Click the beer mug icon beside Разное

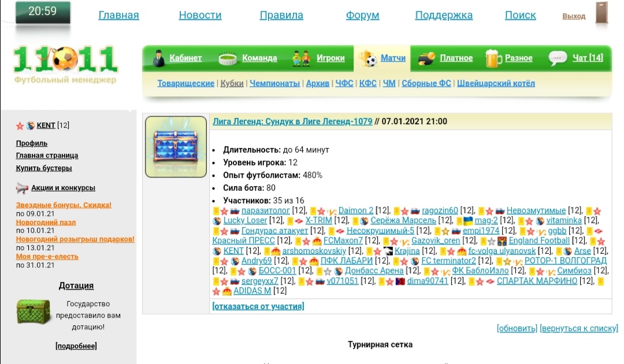pos(493,58)
